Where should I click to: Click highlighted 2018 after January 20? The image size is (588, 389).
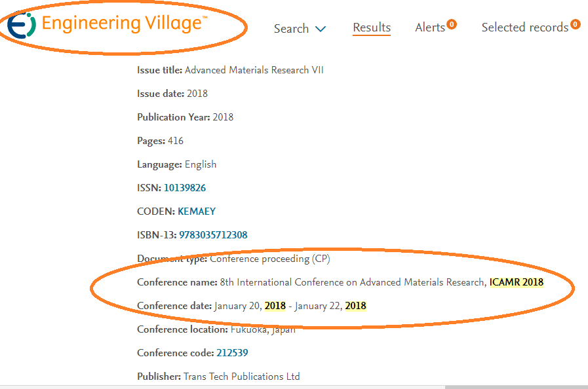coord(275,306)
